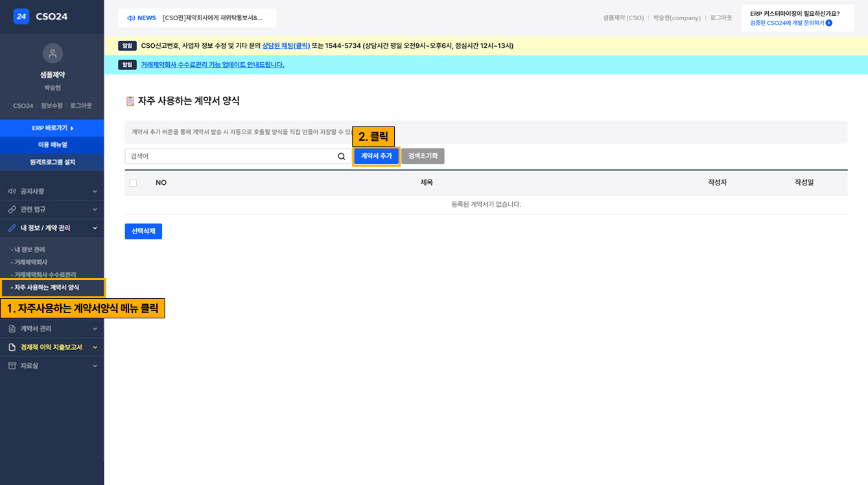Click the ERP 바로가기 button
The width and height of the screenshot is (868, 485).
tap(52, 128)
